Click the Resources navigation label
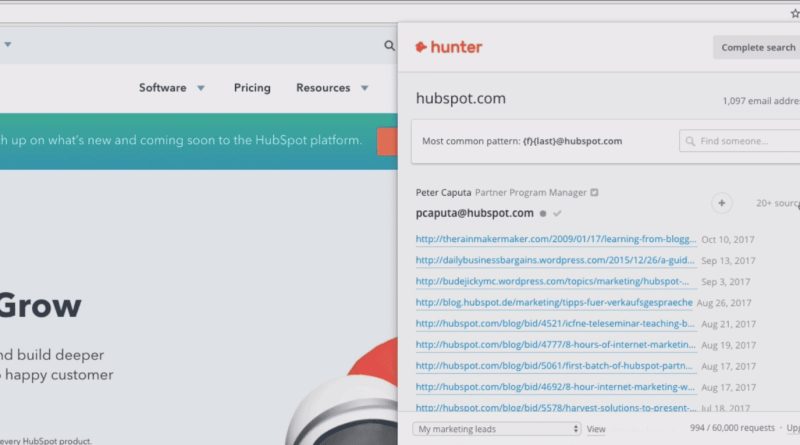This screenshot has height=445, width=800. pos(323,88)
